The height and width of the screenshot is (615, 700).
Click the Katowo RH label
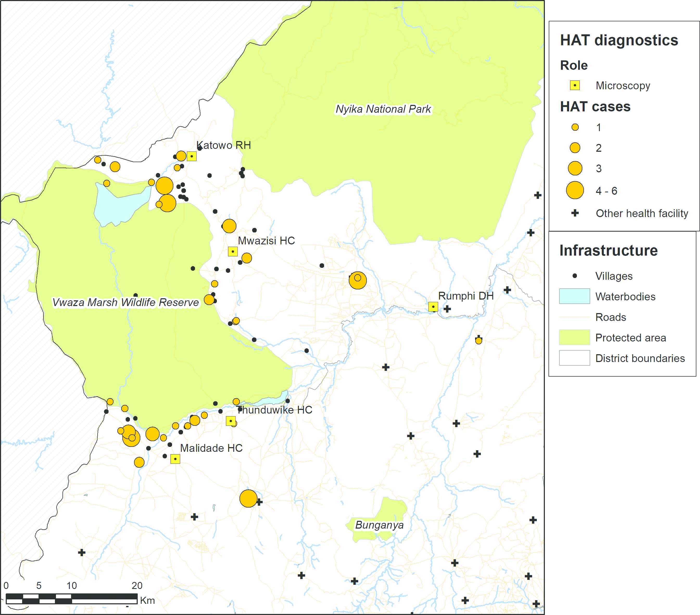pos(224,145)
